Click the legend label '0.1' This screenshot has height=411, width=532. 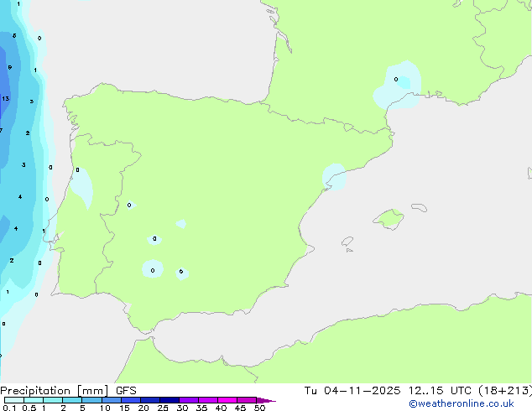9,408
